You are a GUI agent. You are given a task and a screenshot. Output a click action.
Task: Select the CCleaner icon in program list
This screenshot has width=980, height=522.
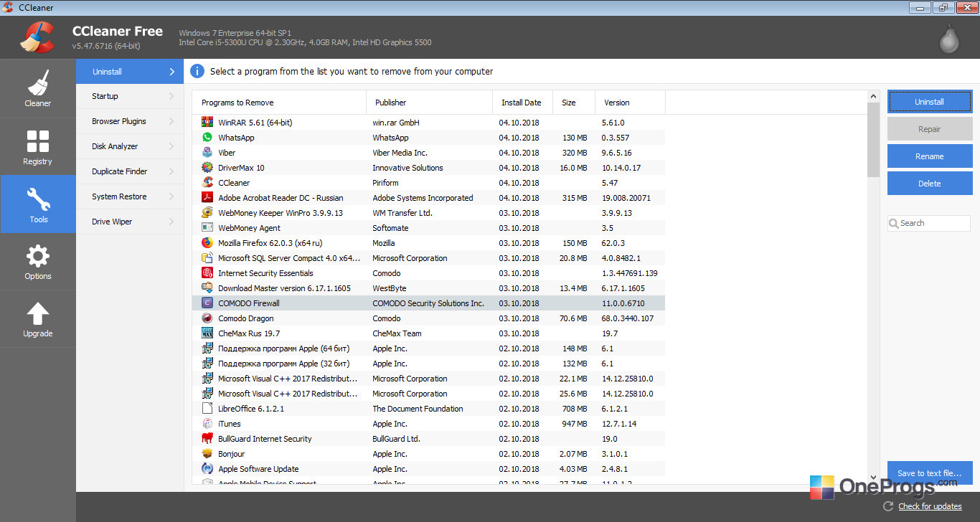point(207,183)
